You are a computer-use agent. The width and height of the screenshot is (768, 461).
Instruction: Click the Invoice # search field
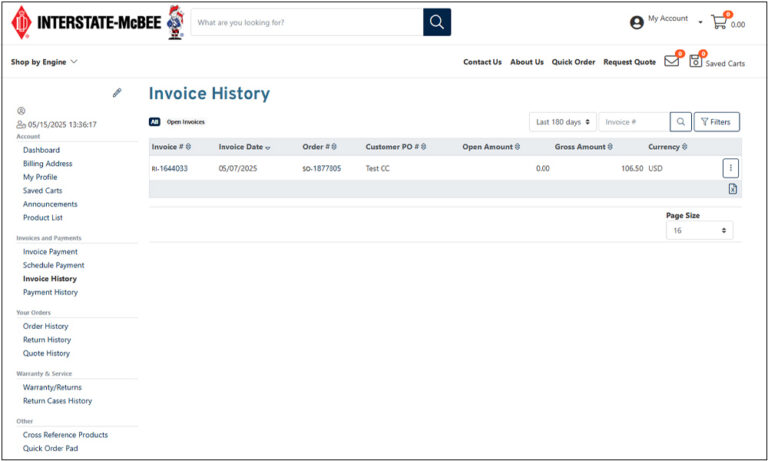click(632, 122)
